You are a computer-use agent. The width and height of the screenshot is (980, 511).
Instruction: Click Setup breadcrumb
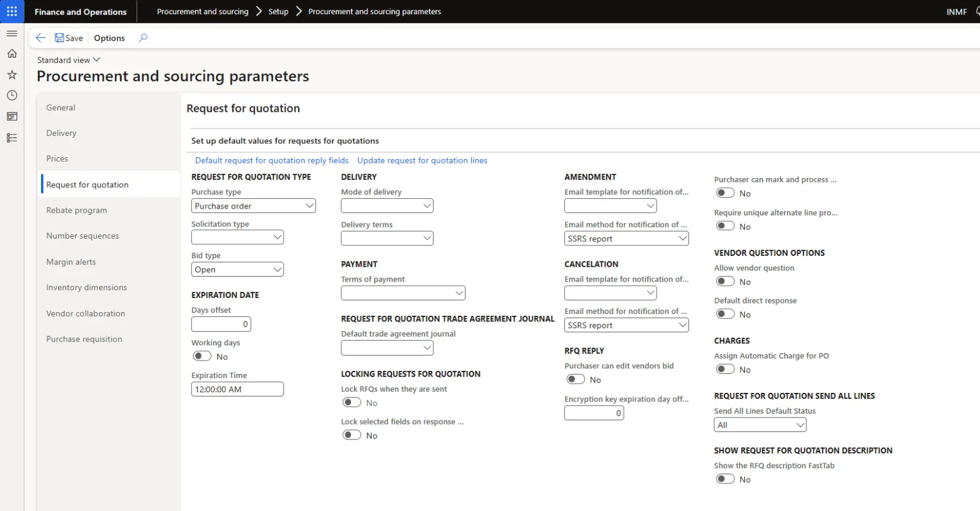pyautogui.click(x=278, y=12)
